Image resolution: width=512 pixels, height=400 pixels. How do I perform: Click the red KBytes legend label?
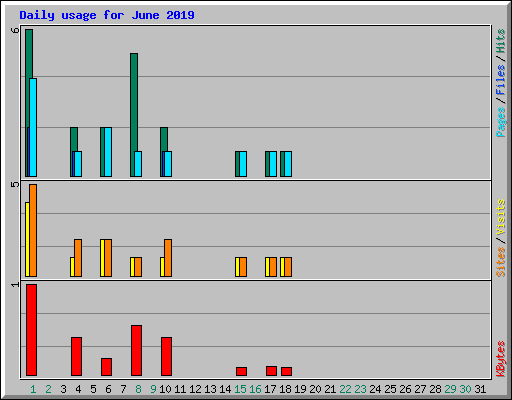coord(501,359)
